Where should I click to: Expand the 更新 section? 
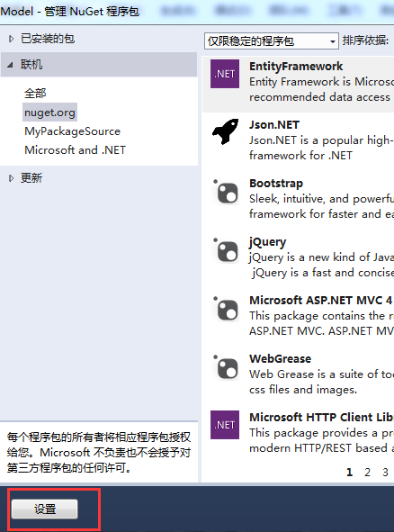[11, 178]
